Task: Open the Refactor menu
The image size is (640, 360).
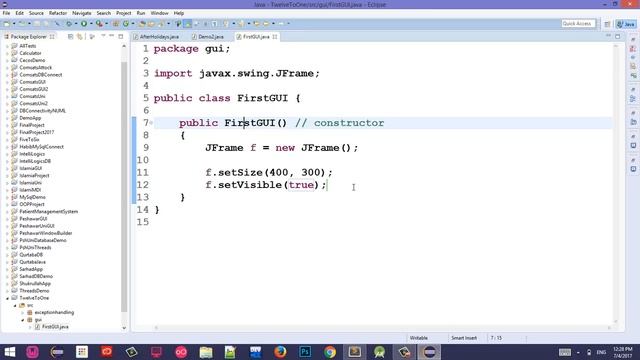Action: tap(58, 13)
